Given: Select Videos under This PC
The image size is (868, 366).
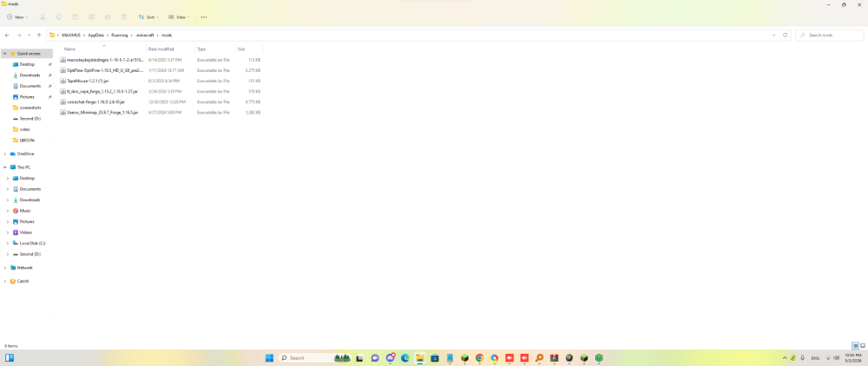Looking at the screenshot, I should click(x=25, y=232).
